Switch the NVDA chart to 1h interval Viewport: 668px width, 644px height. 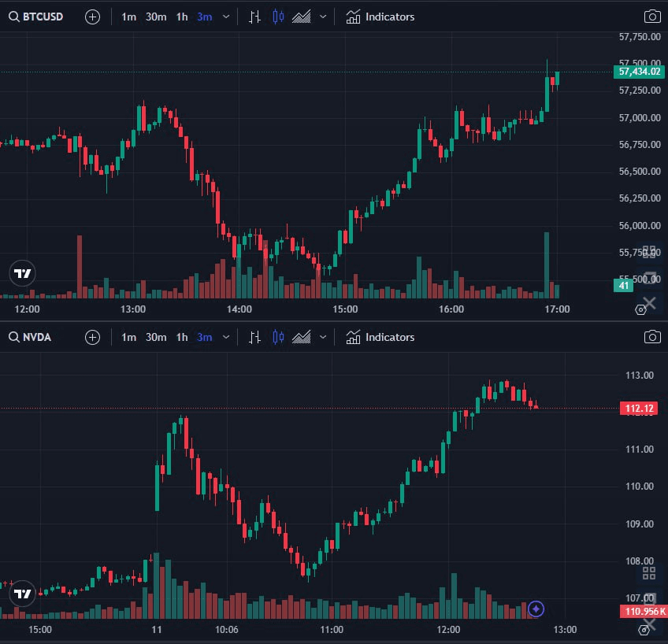point(182,338)
